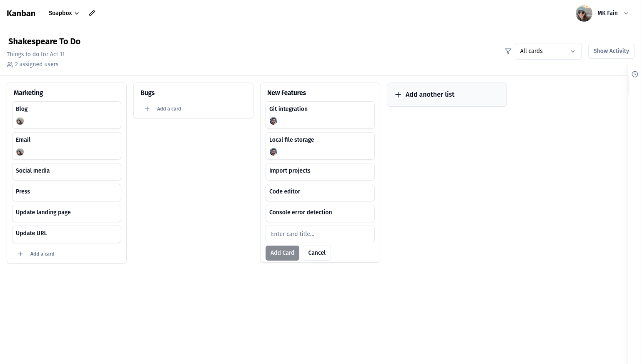Click the Kanban app title

click(21, 13)
